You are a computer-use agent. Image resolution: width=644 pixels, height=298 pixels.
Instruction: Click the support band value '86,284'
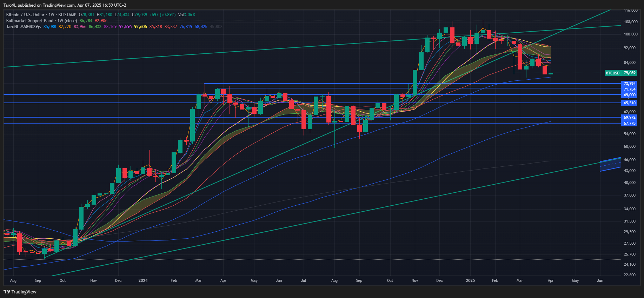pyautogui.click(x=86, y=21)
